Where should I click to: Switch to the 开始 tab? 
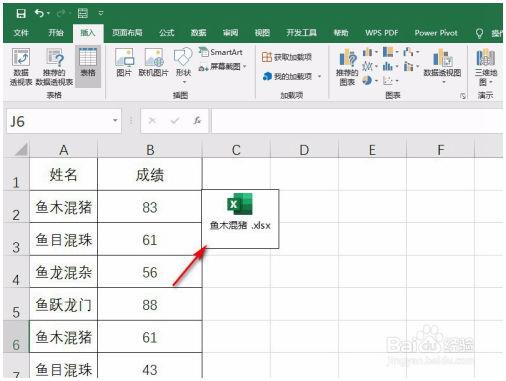[56, 33]
